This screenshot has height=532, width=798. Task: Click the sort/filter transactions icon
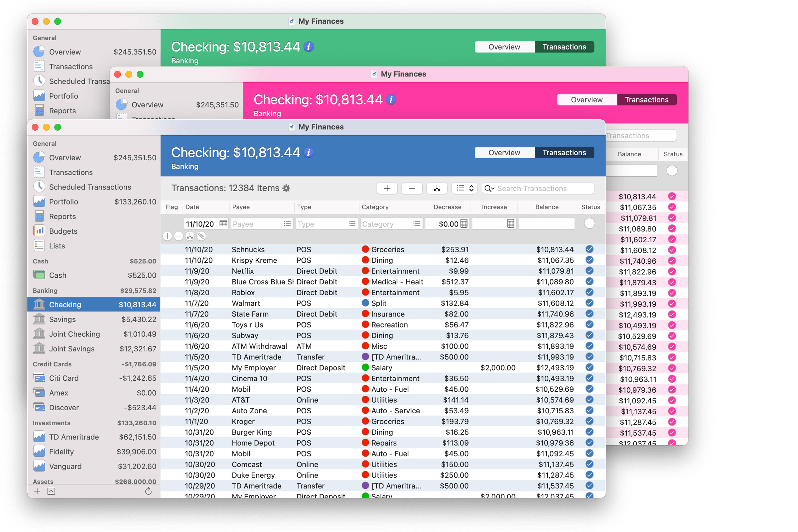tap(465, 188)
